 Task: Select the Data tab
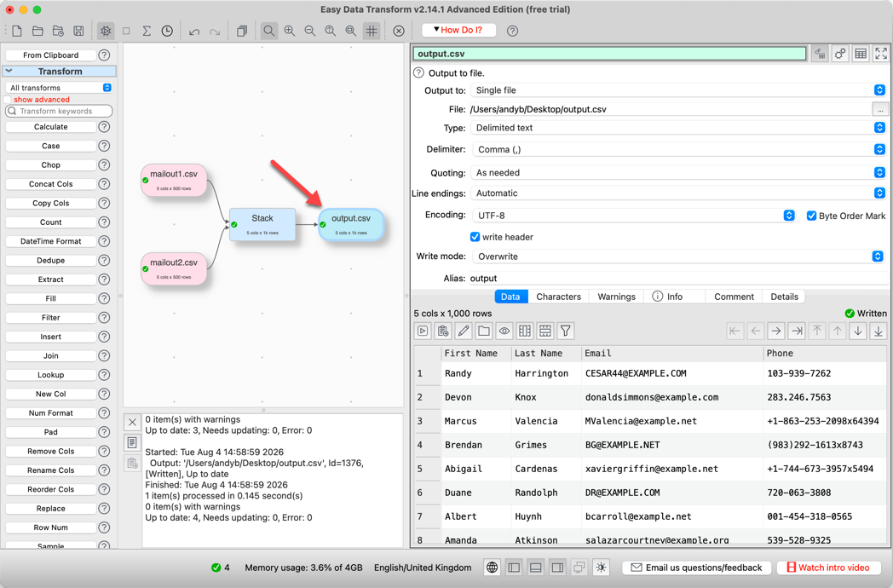(x=510, y=297)
